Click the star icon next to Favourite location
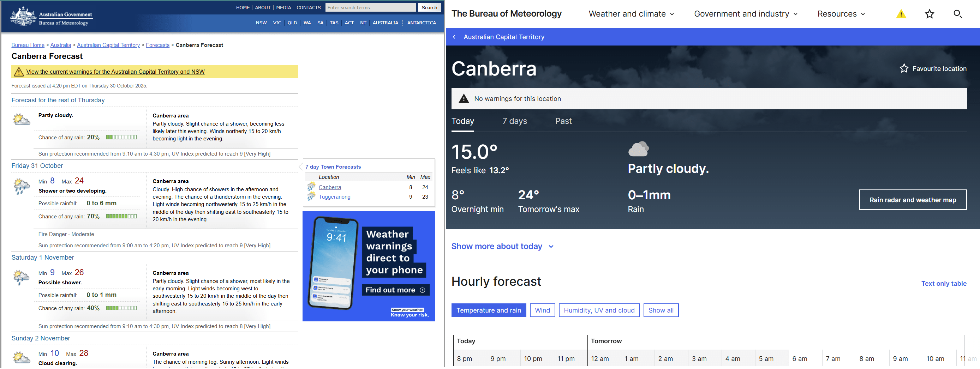The height and width of the screenshot is (369, 980). coord(904,68)
